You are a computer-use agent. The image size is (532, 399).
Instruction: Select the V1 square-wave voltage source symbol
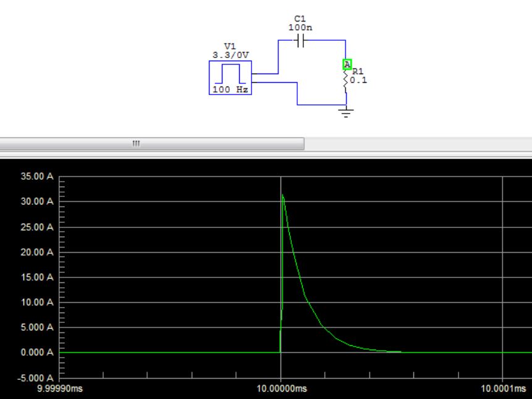pos(231,78)
